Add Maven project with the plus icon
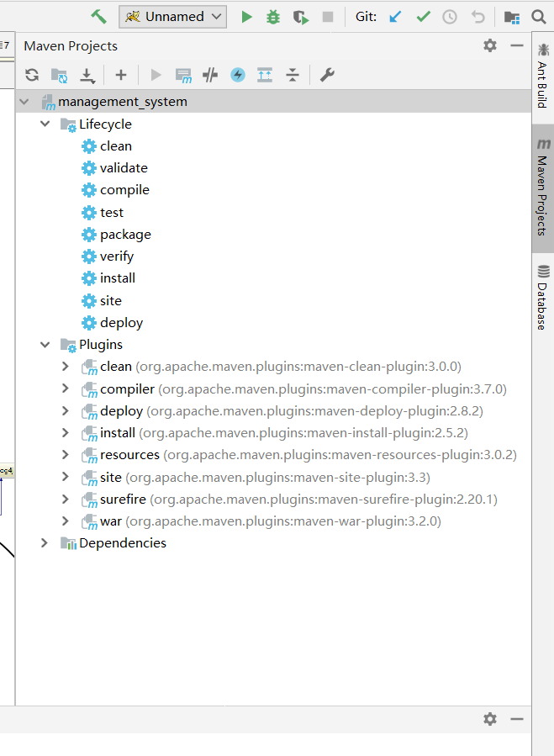This screenshot has width=554, height=756. coord(121,75)
